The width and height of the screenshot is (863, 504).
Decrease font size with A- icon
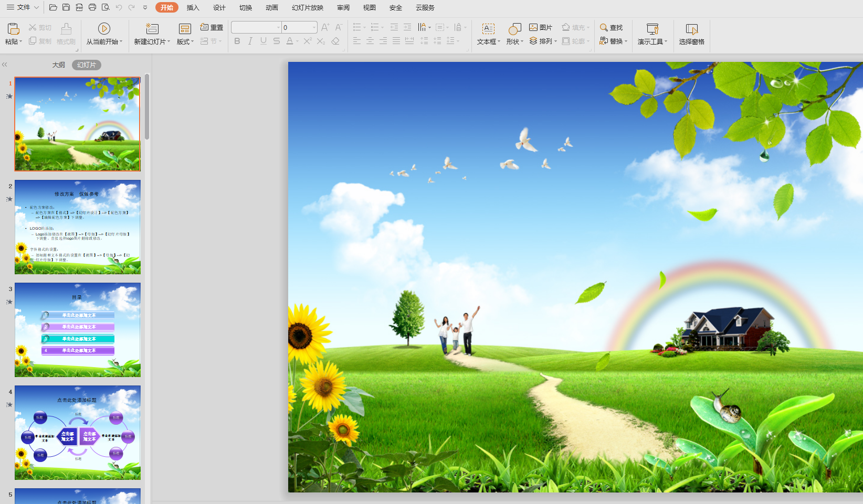pyautogui.click(x=339, y=27)
